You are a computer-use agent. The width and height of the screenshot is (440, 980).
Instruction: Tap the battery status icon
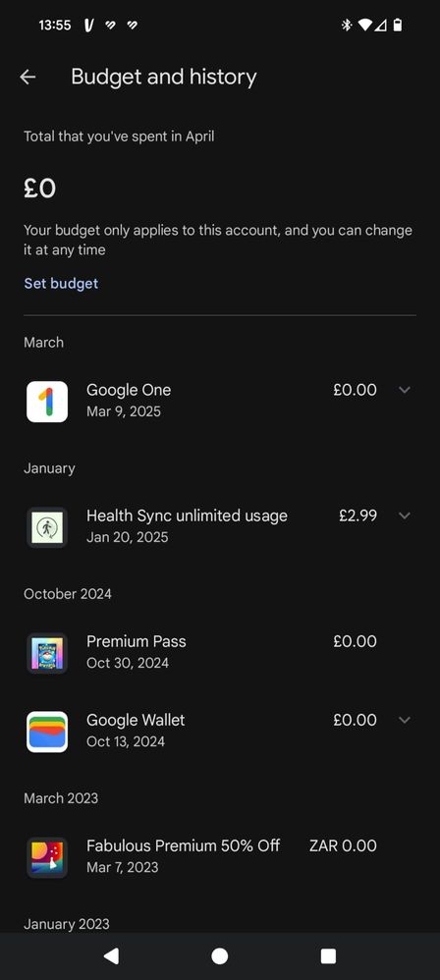coord(398,25)
